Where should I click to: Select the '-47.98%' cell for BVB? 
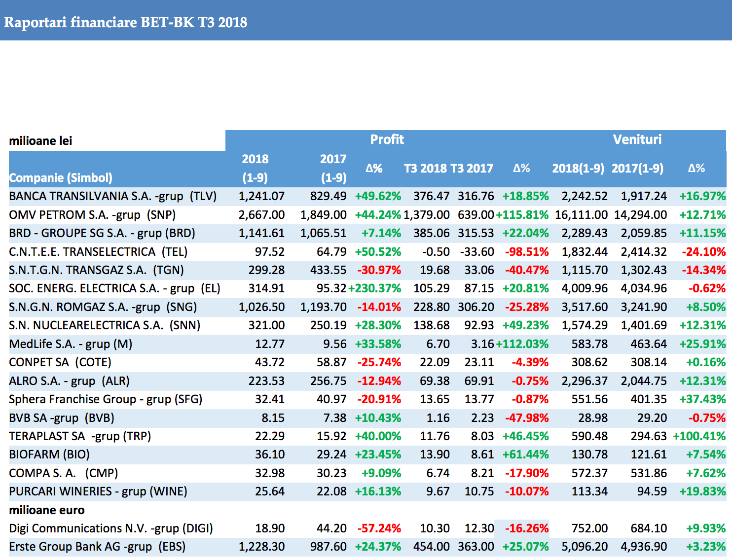coord(527,418)
